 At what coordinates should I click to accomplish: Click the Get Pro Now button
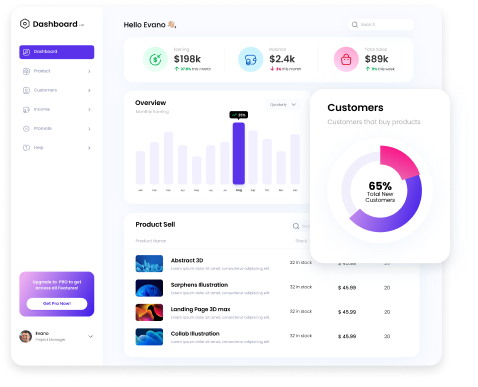[57, 304]
